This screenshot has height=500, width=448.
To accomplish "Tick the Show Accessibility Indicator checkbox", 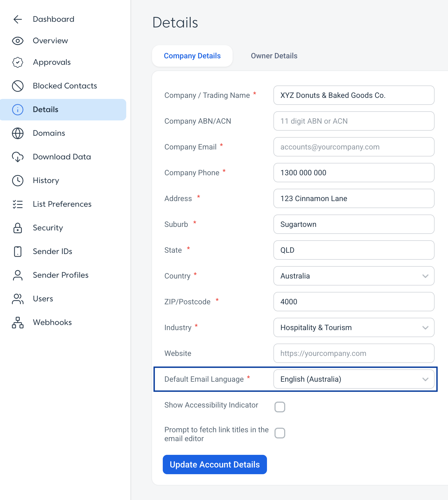I will click(280, 407).
